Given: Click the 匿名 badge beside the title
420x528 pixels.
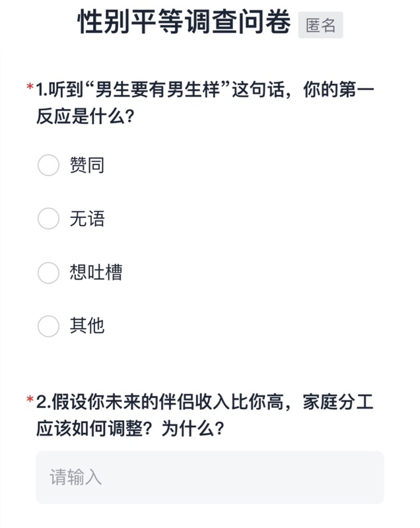Looking at the screenshot, I should 320,25.
